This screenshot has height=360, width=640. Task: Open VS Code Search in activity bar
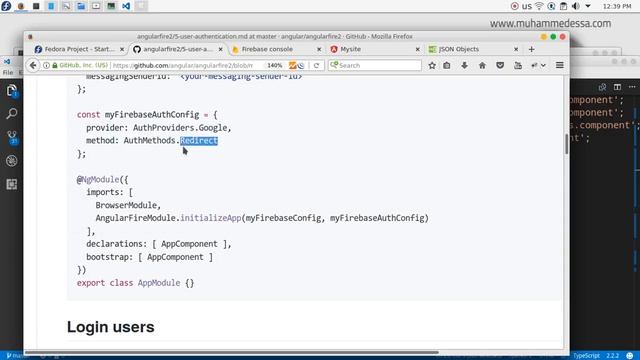click(11, 114)
